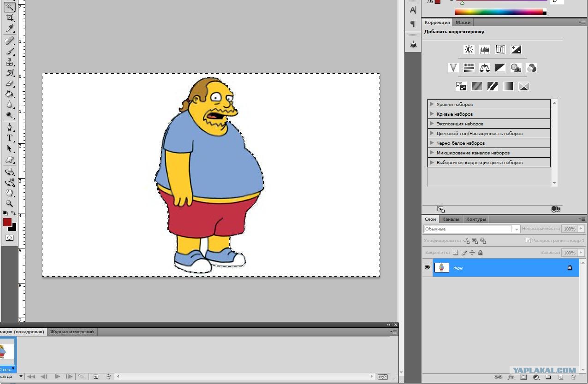Add a Levels adjustment icon
Viewport: 588px width, 384px height.
pos(485,49)
